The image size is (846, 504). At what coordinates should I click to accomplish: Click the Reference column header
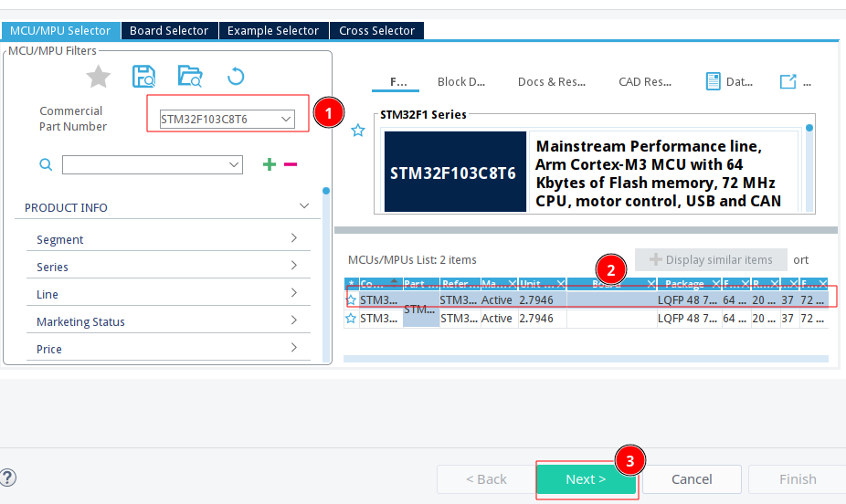[460, 284]
